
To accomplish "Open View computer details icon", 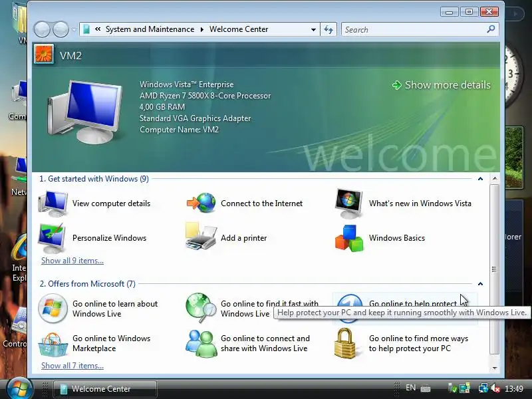I will 53,203.
